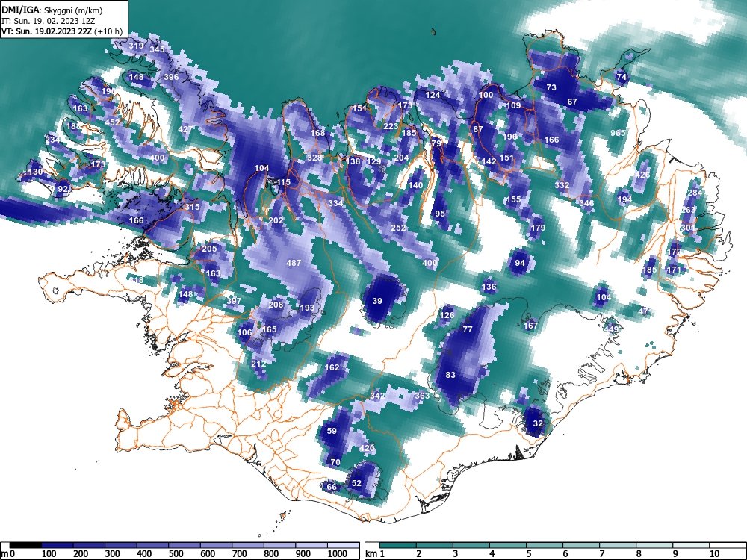Click the visibility value 471
The image size is (747, 560).
pyautogui.click(x=644, y=311)
